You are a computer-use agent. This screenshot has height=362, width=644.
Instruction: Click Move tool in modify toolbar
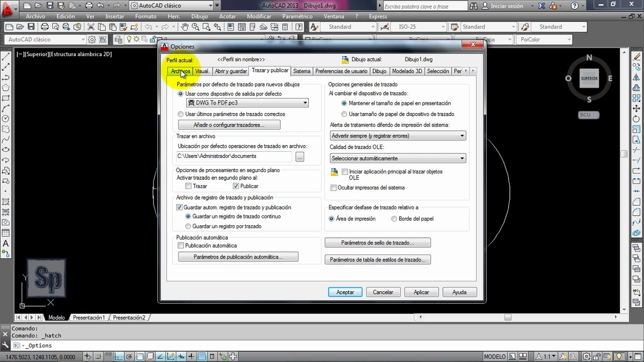pos(636,109)
